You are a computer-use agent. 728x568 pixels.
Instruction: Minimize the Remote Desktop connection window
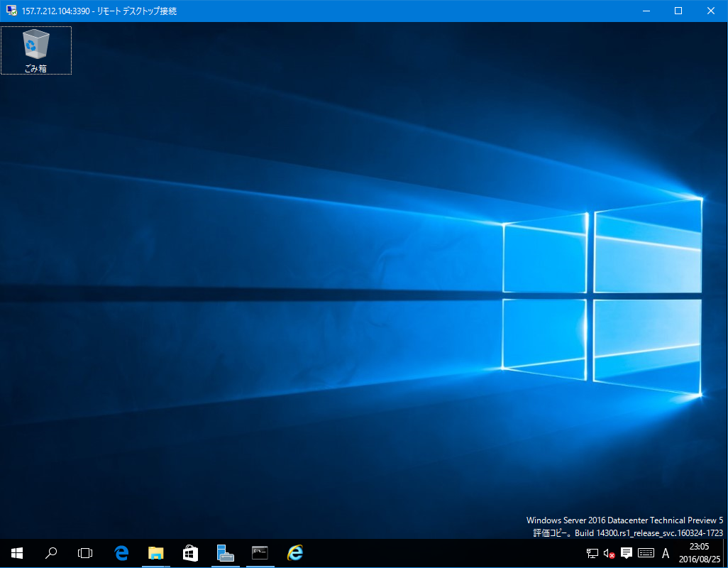click(x=646, y=11)
